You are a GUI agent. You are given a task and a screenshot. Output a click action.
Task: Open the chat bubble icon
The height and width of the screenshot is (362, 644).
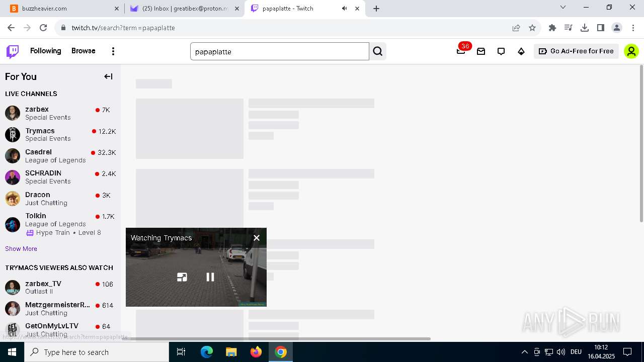pos(501,51)
